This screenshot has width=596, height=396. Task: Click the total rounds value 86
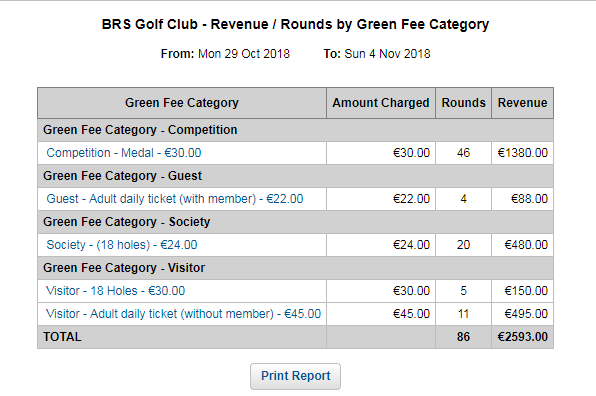[463, 337]
